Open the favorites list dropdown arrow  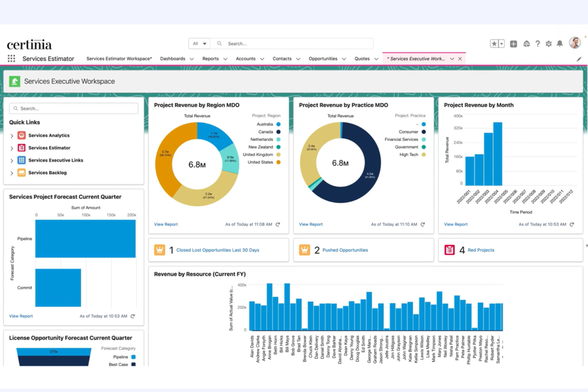[501, 43]
